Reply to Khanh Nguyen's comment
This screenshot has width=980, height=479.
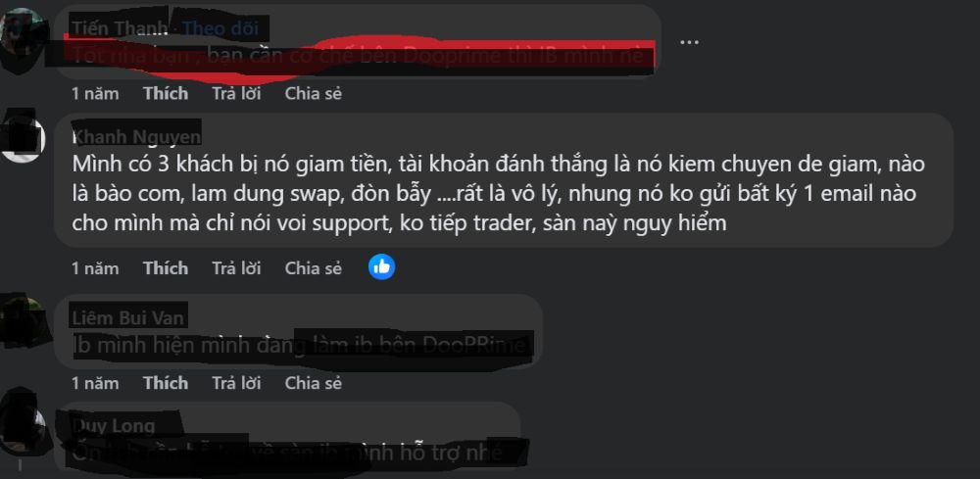point(236,268)
